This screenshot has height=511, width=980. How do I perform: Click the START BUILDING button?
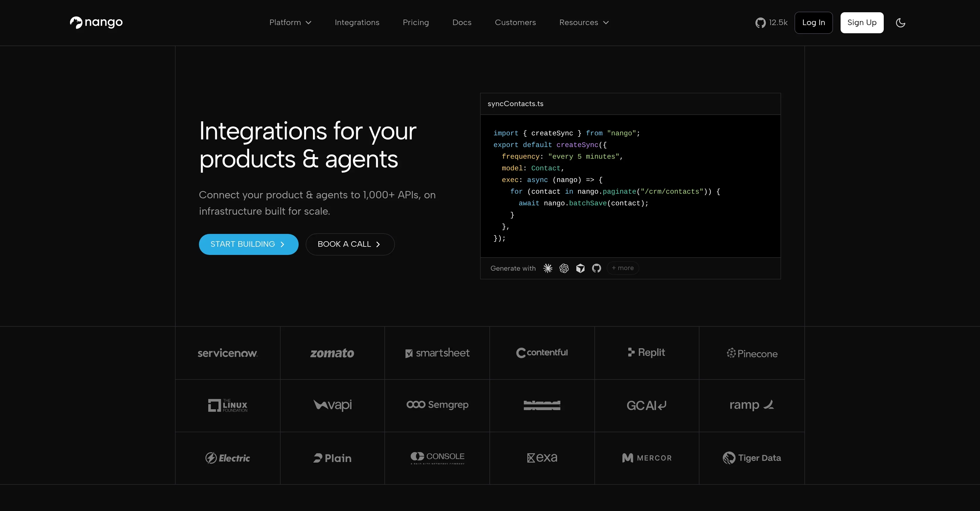coord(249,244)
